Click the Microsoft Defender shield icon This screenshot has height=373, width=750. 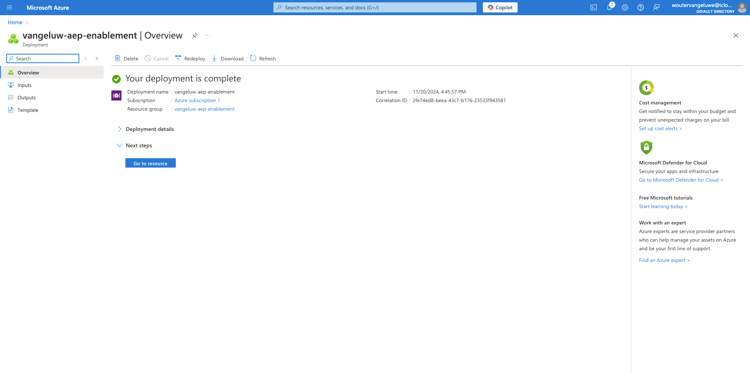[x=646, y=147]
